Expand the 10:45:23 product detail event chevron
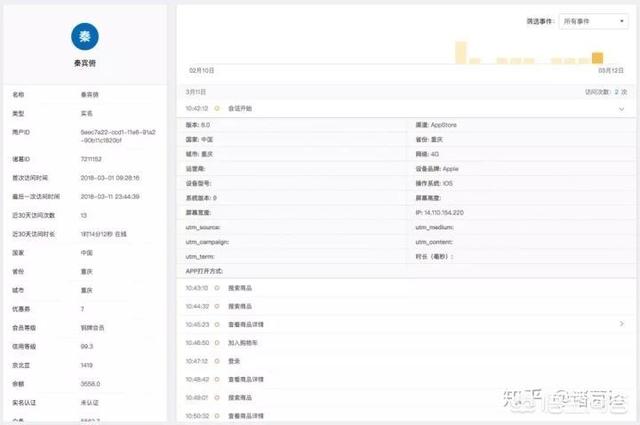Image resolution: width=640 pixels, height=425 pixels. click(x=622, y=324)
